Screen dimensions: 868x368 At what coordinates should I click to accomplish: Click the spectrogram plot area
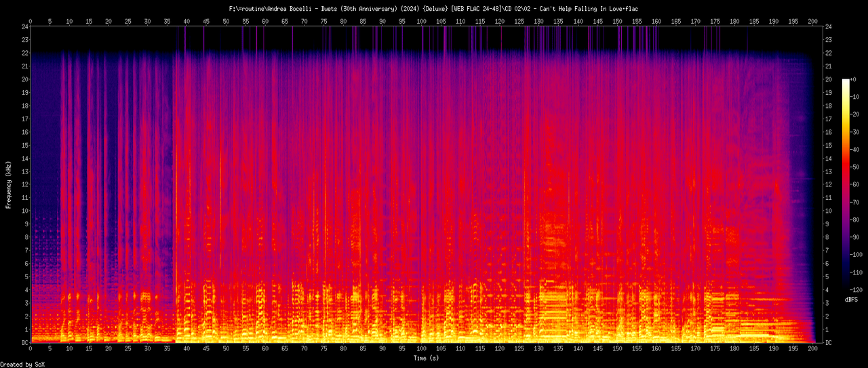coord(427,185)
